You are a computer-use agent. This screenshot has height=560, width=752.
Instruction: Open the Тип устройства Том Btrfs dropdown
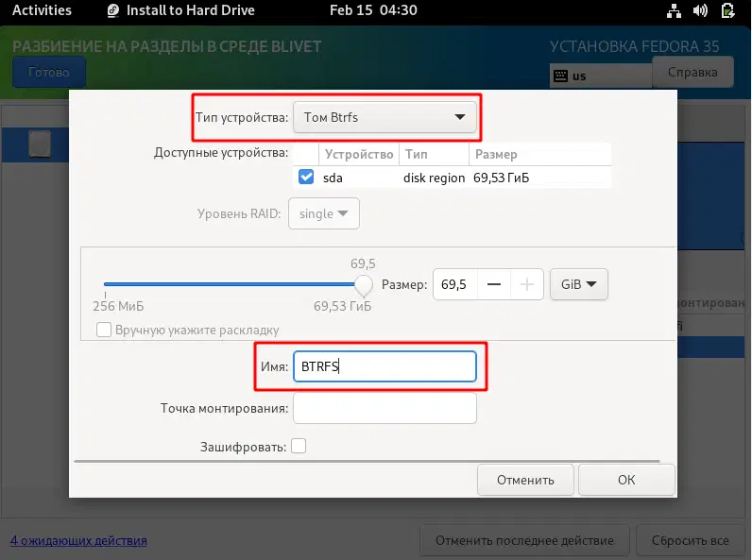pyautogui.click(x=385, y=117)
